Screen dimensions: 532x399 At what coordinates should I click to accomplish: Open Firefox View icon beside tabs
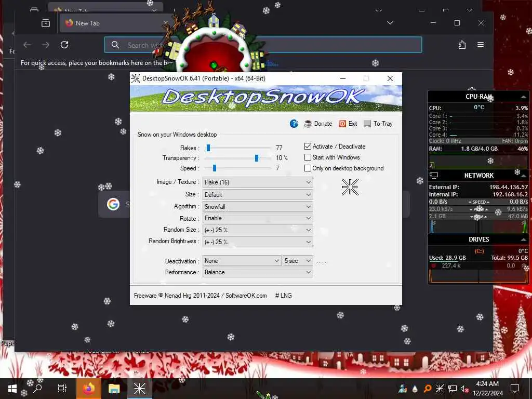point(46,23)
